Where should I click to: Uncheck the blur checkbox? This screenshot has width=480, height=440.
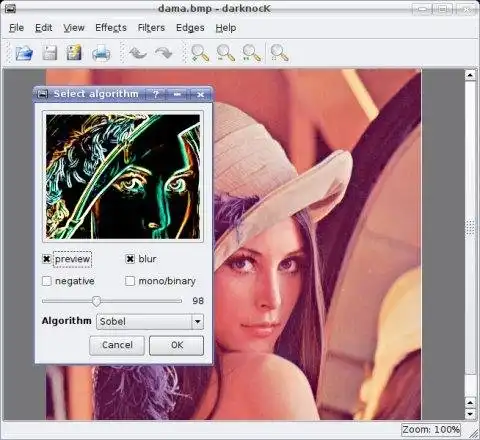tap(130, 259)
